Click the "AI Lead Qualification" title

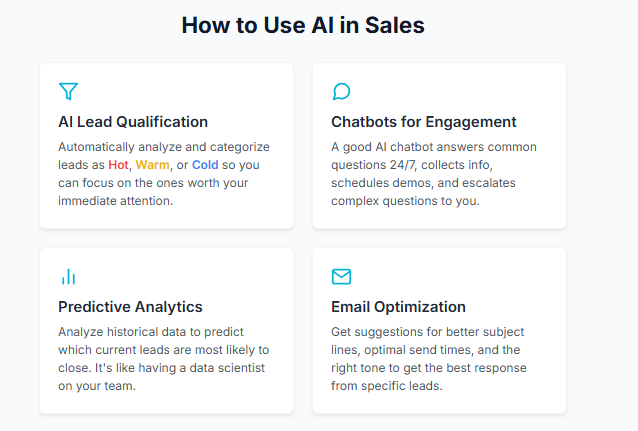(x=133, y=122)
